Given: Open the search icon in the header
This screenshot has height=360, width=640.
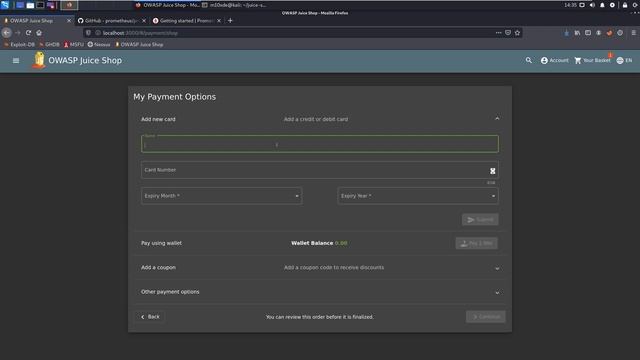Looking at the screenshot, I should click(529, 60).
